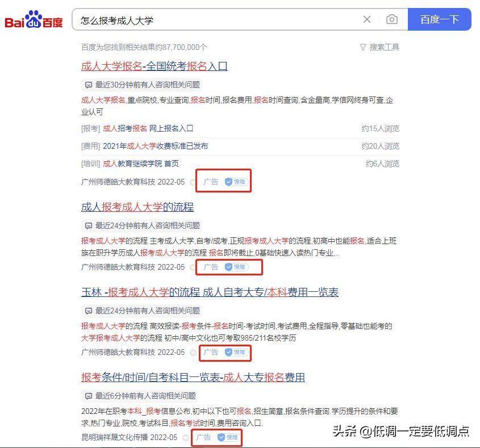Click 约20人浏览 text
Screen dimensions: 480x448
coord(380,146)
